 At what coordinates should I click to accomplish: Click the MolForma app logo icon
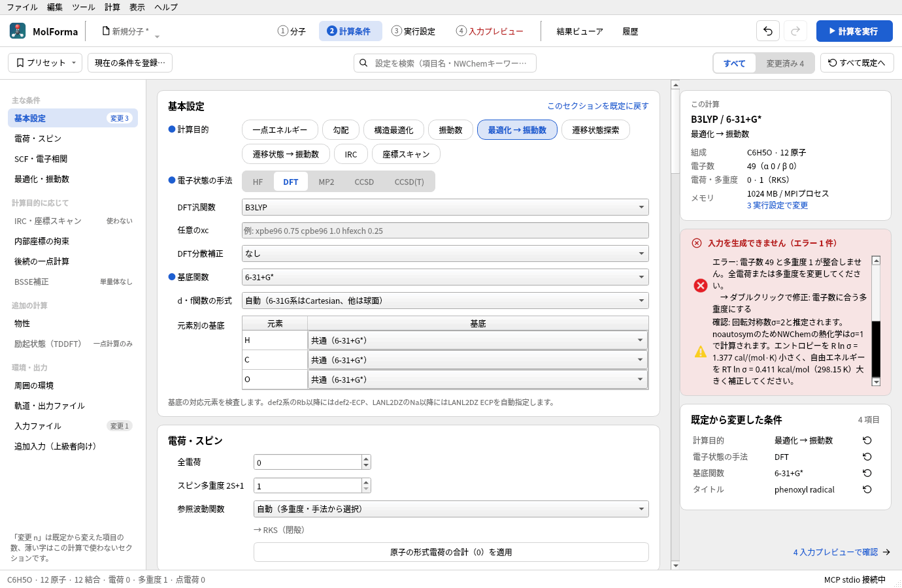tap(18, 31)
